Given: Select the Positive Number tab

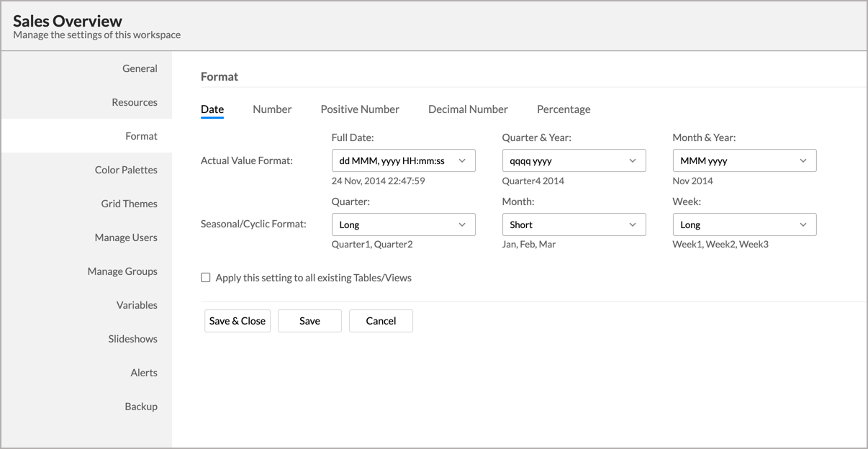Looking at the screenshot, I should (360, 109).
